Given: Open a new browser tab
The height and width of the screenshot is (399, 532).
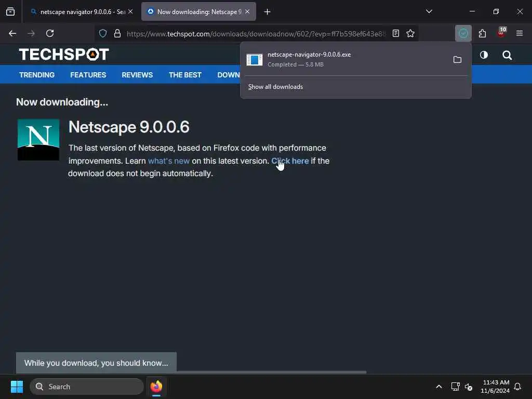Looking at the screenshot, I should click(268, 12).
